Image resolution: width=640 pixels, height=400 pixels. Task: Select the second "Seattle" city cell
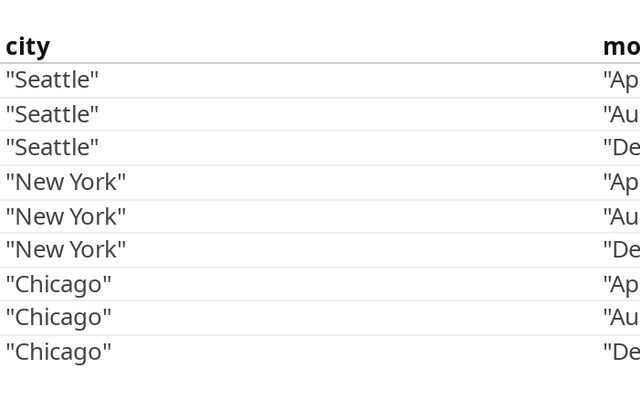tap(52, 114)
